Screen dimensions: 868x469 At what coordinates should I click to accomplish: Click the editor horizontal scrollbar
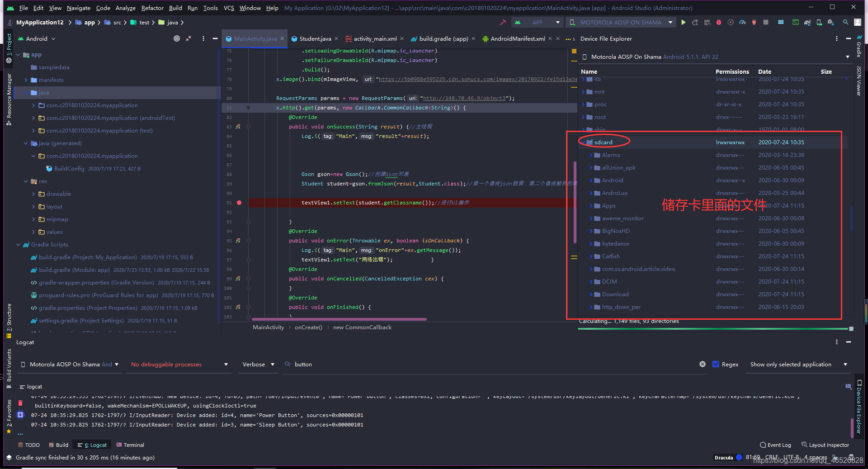pyautogui.click(x=339, y=319)
